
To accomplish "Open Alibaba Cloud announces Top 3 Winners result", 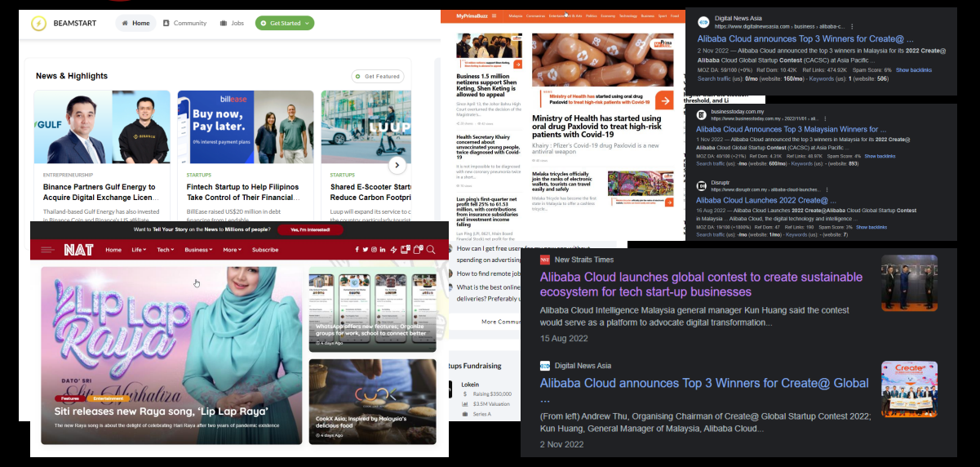I will (x=805, y=38).
